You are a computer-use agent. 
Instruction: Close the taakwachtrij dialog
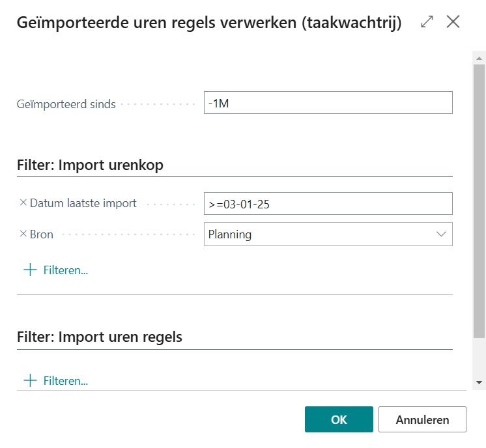point(453,22)
